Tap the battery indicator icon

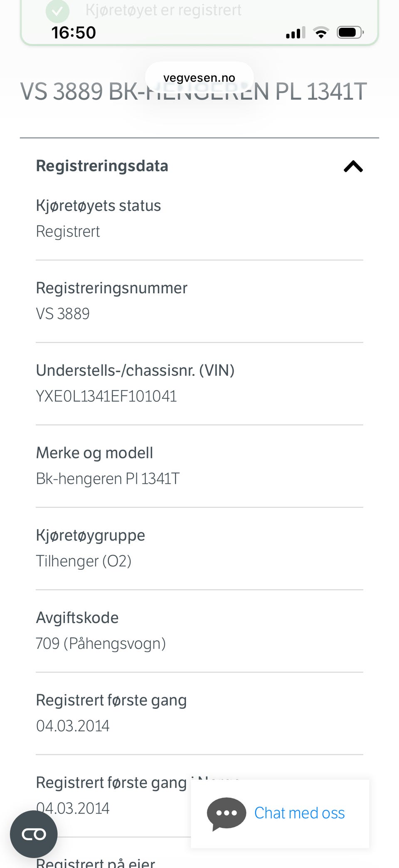(x=350, y=32)
